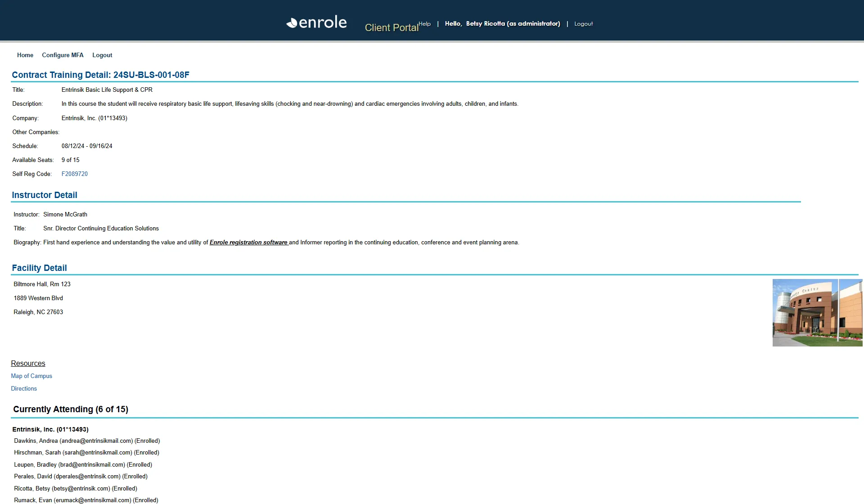Click the Facility Detail section heading
This screenshot has height=504, width=864.
pos(40,268)
